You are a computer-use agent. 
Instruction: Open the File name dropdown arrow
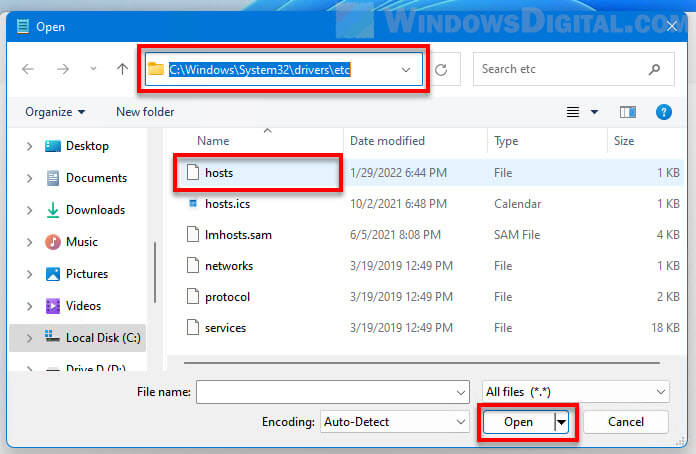point(460,392)
